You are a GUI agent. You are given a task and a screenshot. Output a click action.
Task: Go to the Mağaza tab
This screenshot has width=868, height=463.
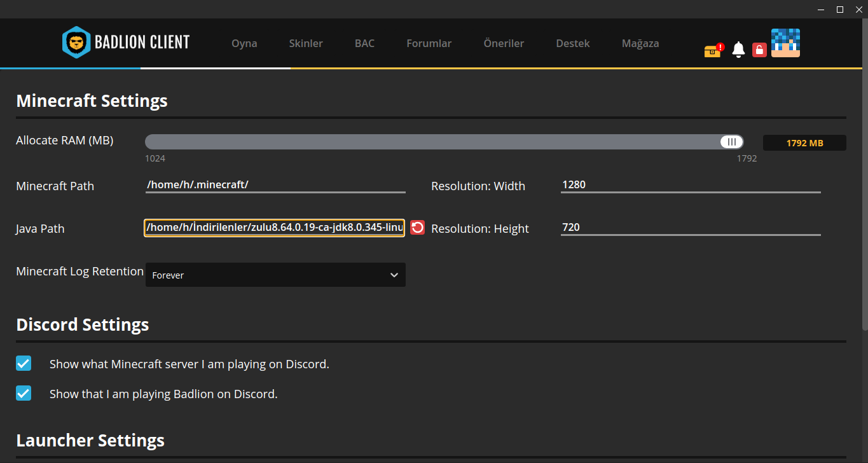click(640, 43)
